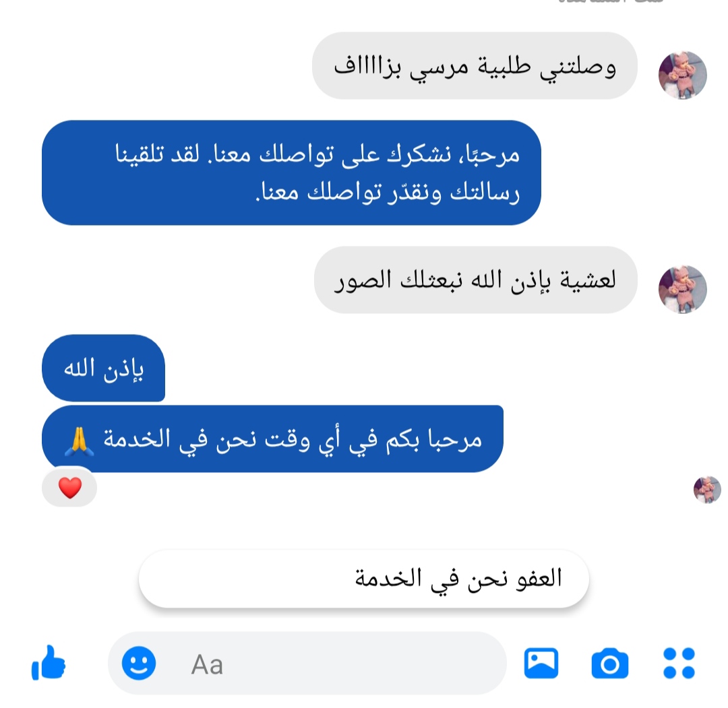Select blue message starting مرحبًا، نشكرك على تواصلك
Image resolution: width=728 pixels, height=708 pixels.
(291, 172)
